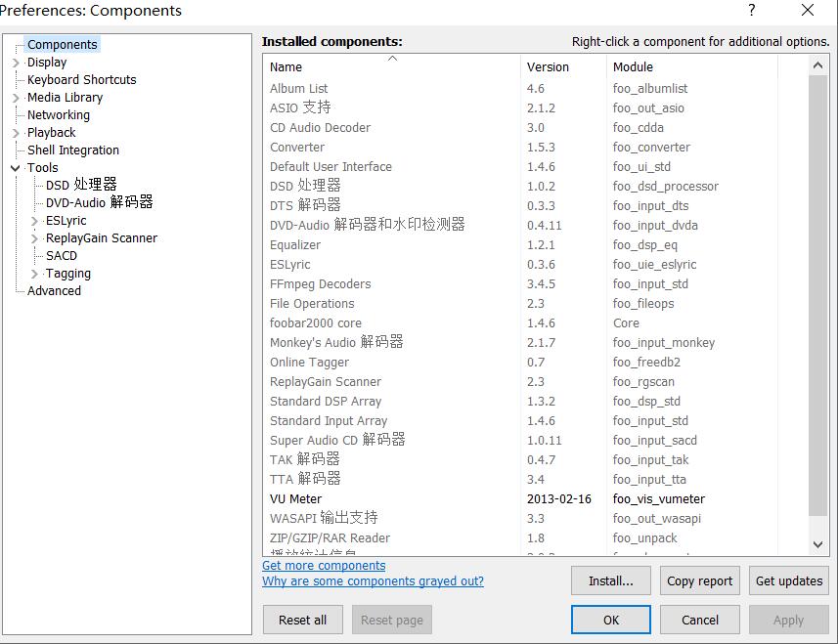
Task: Select the ASIO 支持 component
Action: [536, 108]
